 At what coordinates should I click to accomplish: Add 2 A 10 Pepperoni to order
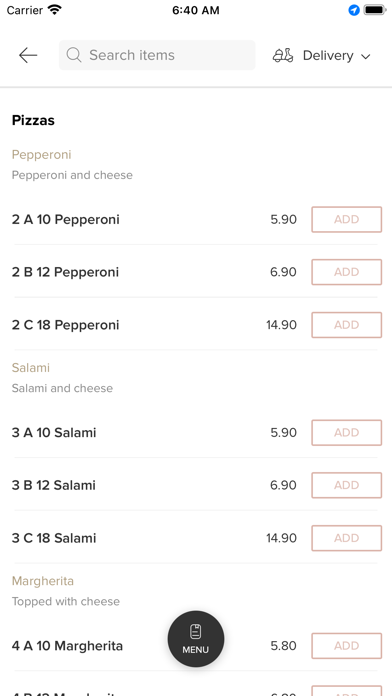347,219
